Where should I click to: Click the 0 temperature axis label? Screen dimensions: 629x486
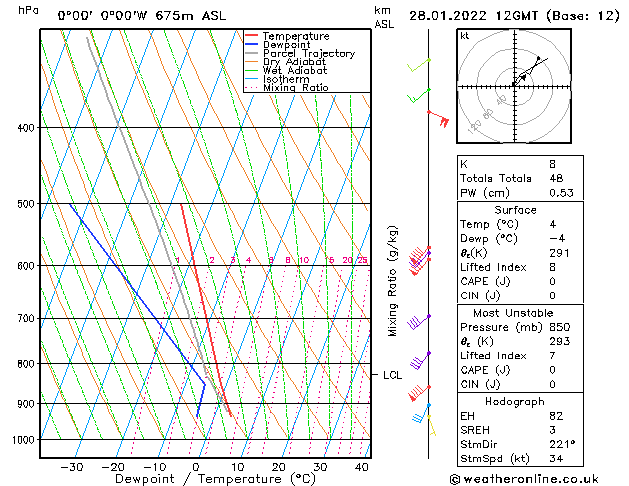click(196, 467)
